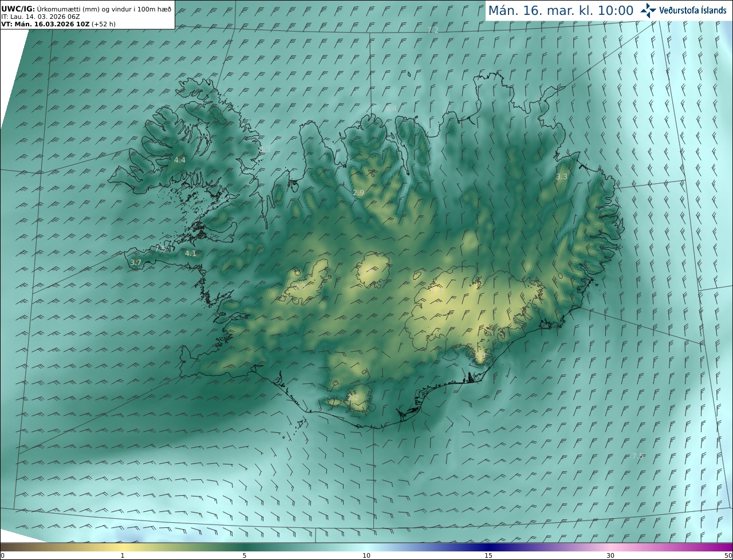The image size is (733, 560).
Task: Click the 1.4 value on Vatnajökull glacier
Action: click(437, 290)
